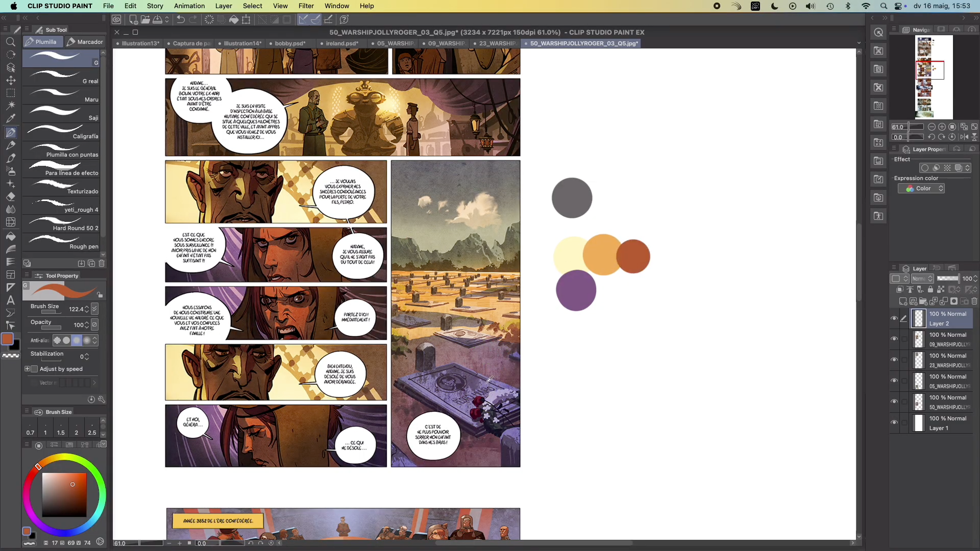Image resolution: width=980 pixels, height=551 pixels.
Task: Select the Zoom magnifier tool
Action: (x=10, y=42)
